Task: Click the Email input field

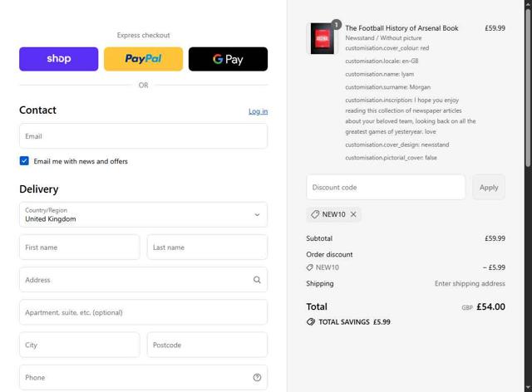Action: point(143,136)
